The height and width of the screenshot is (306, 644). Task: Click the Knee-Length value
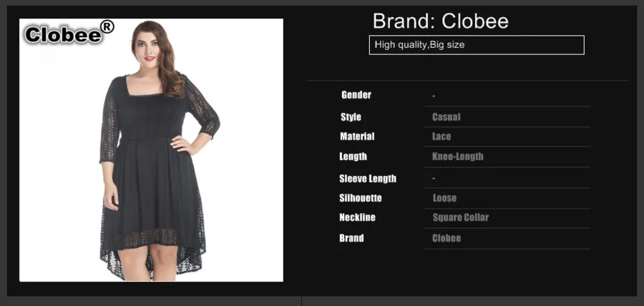click(457, 157)
